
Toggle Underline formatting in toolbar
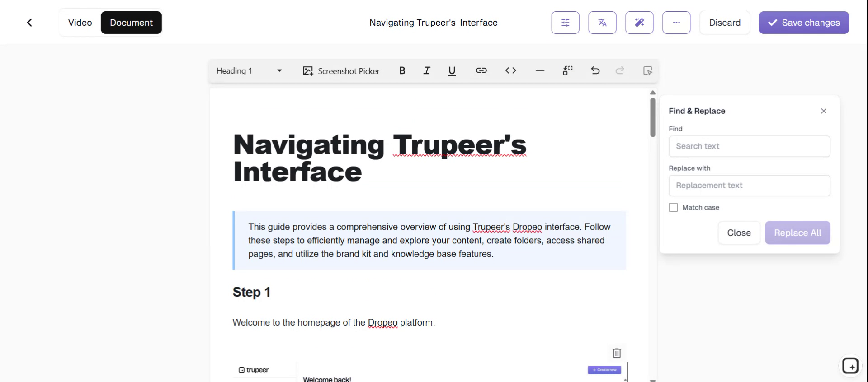coord(452,71)
